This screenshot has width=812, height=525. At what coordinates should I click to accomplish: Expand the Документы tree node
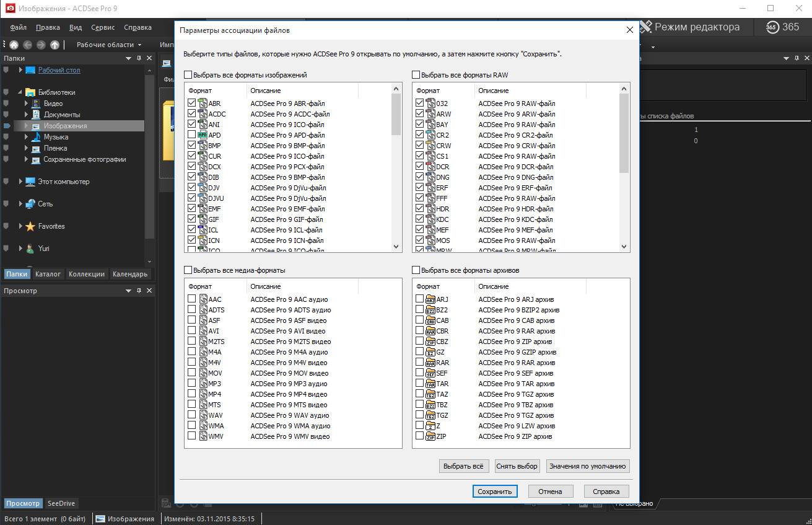(26, 115)
